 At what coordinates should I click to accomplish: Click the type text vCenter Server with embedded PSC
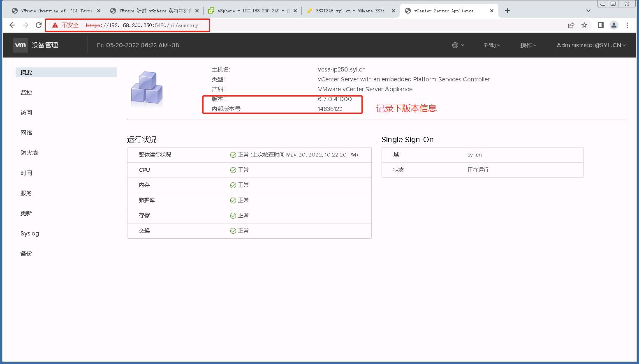tap(404, 79)
